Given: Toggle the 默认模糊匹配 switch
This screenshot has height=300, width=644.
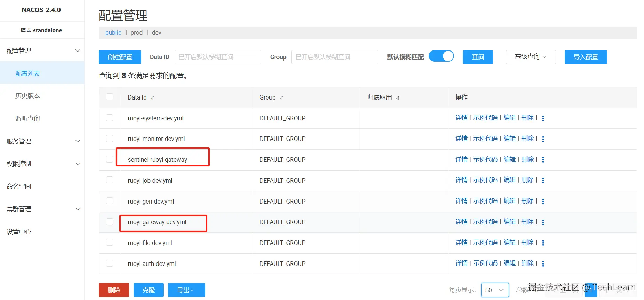Looking at the screenshot, I should 441,56.
